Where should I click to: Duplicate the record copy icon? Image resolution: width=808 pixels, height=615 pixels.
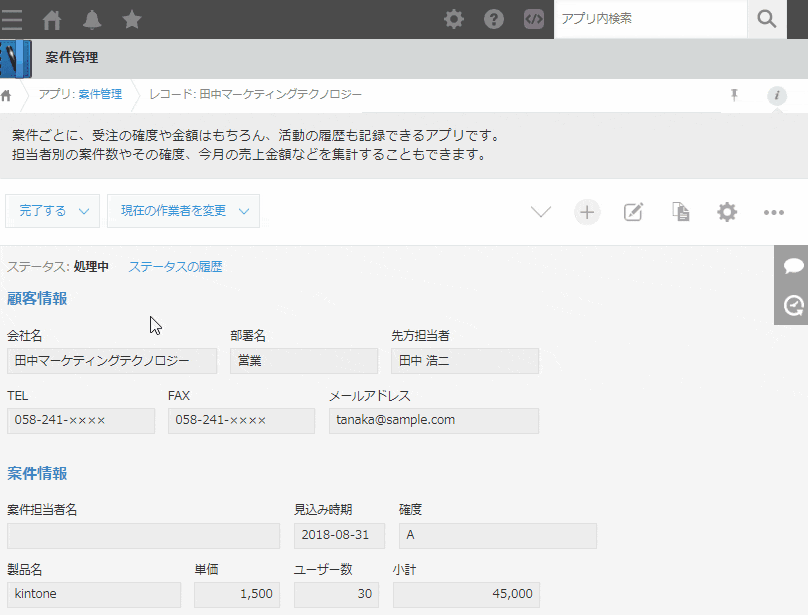pos(681,212)
